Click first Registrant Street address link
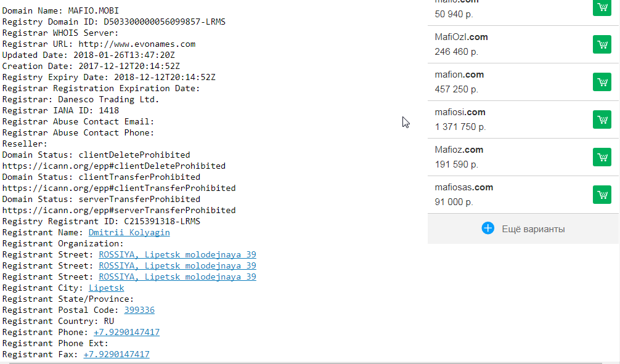The height and width of the screenshot is (364, 620). (x=177, y=255)
